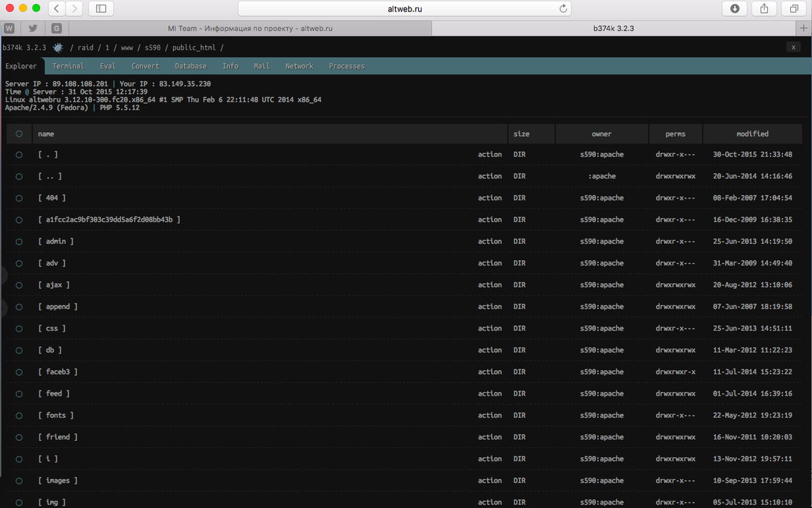Open action menu for [ i ] folder
The image size is (812, 508).
coord(490,459)
